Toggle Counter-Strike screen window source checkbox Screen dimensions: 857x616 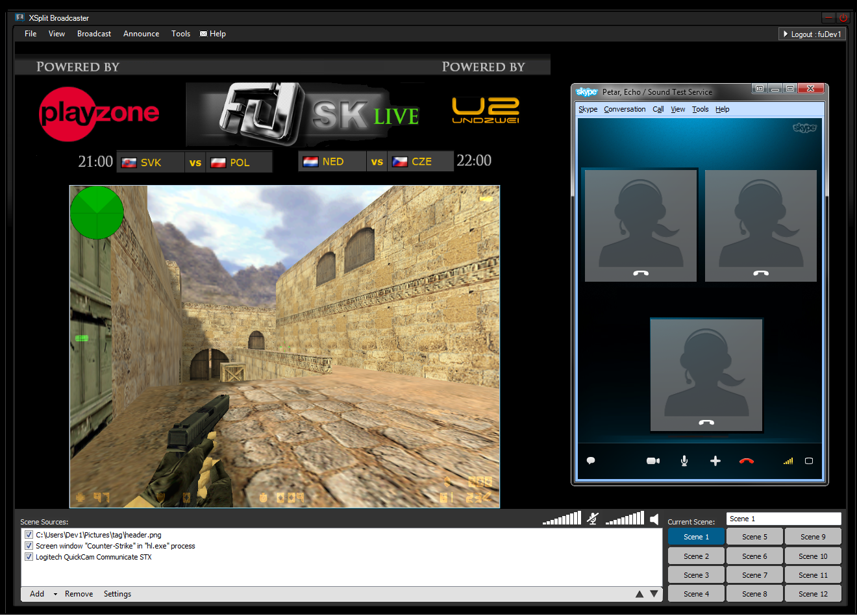coord(29,546)
